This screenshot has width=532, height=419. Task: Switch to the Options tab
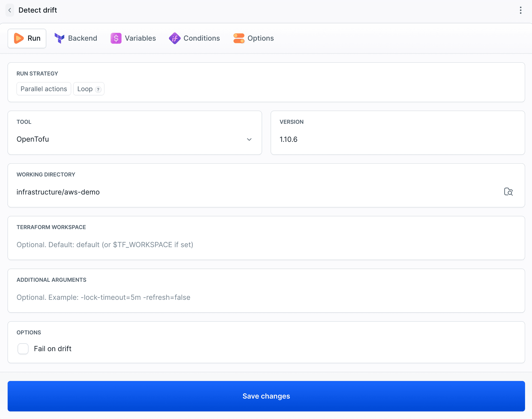pyautogui.click(x=254, y=38)
